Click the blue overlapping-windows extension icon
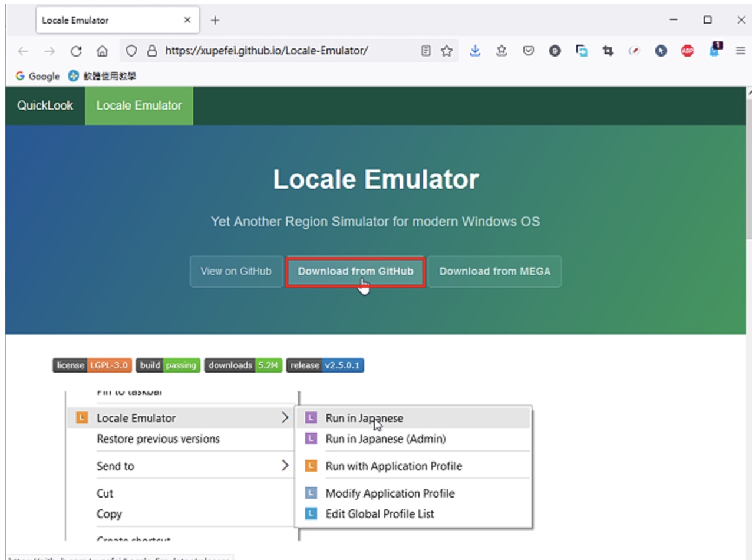This screenshot has height=560, width=752. click(582, 51)
